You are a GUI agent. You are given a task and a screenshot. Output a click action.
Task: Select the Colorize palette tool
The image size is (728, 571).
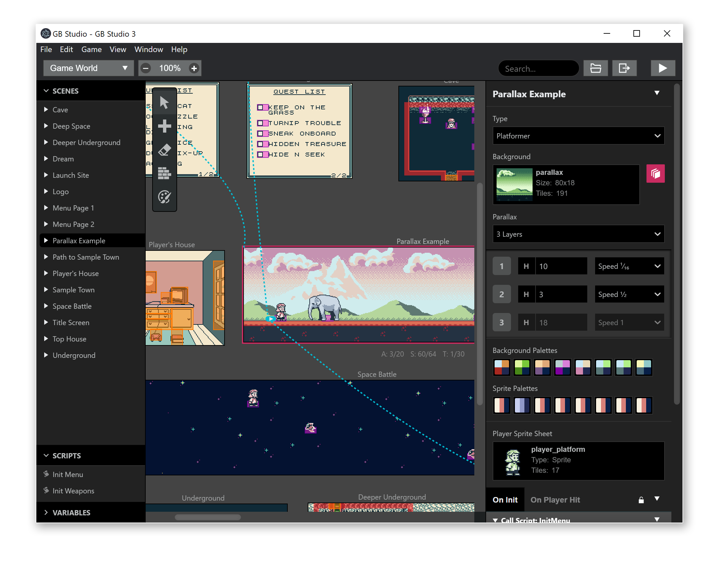tap(164, 197)
